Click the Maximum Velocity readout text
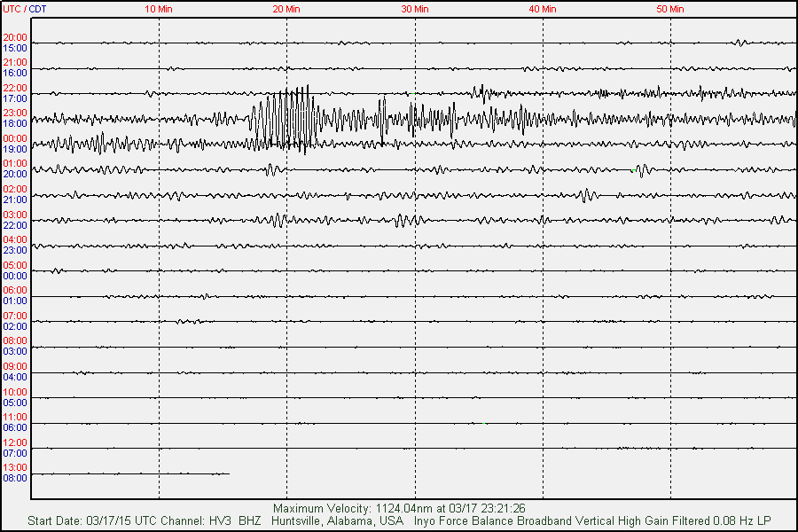Image resolution: width=798 pixels, height=532 pixels. [x=399, y=508]
